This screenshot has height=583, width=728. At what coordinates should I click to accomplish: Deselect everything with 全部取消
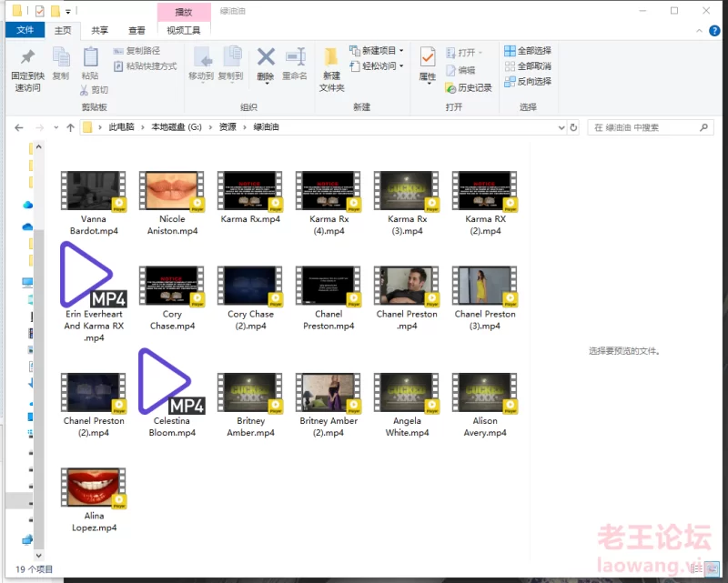click(x=528, y=65)
